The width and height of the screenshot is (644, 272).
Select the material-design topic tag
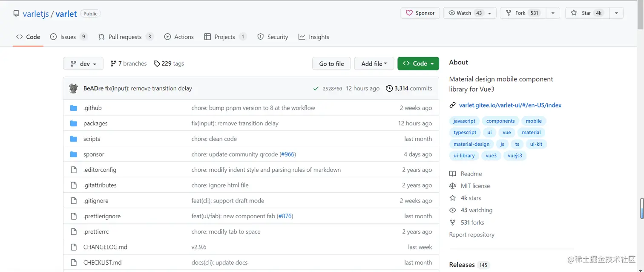coord(471,144)
